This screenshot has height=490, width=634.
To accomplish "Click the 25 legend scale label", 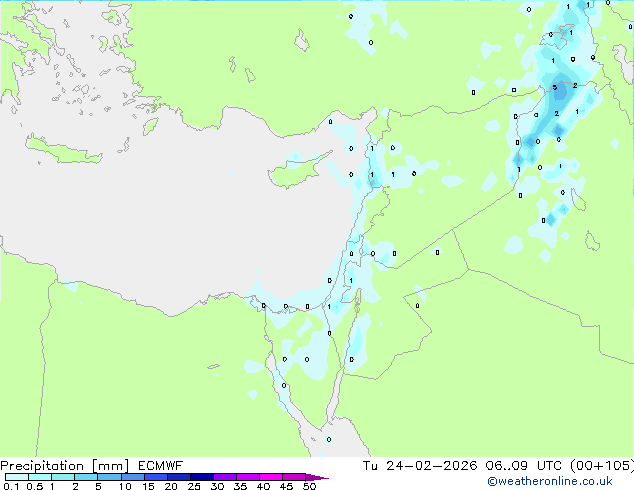I will (194, 486).
